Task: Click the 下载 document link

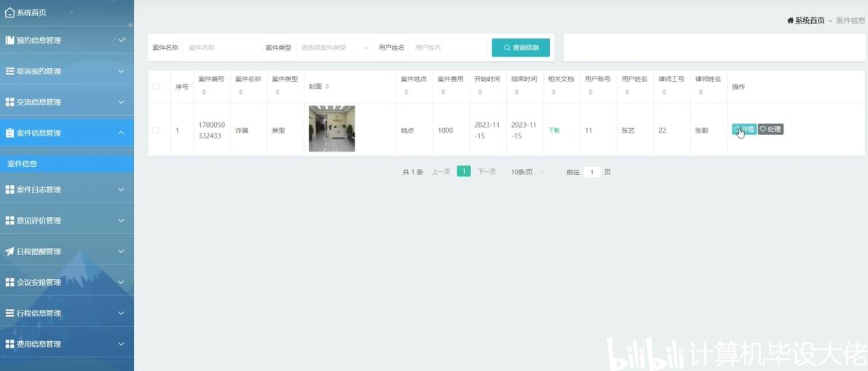Action: pos(554,130)
